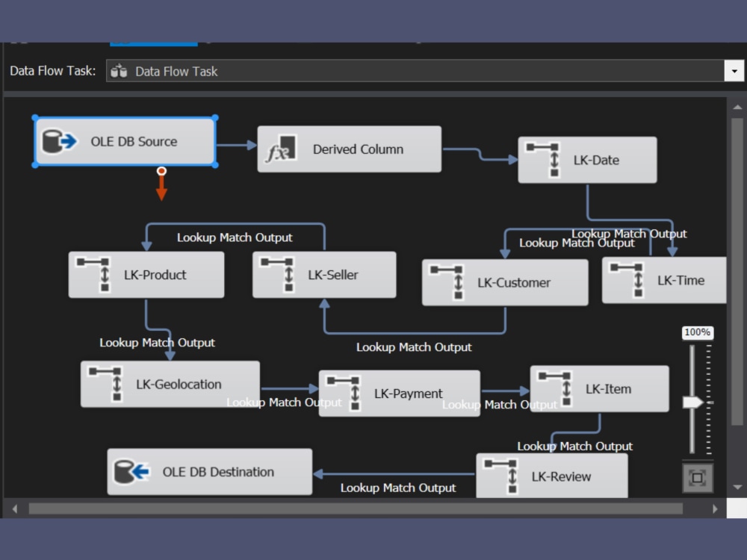Click the Derived Column fx icon
The height and width of the screenshot is (560, 747).
[281, 149]
